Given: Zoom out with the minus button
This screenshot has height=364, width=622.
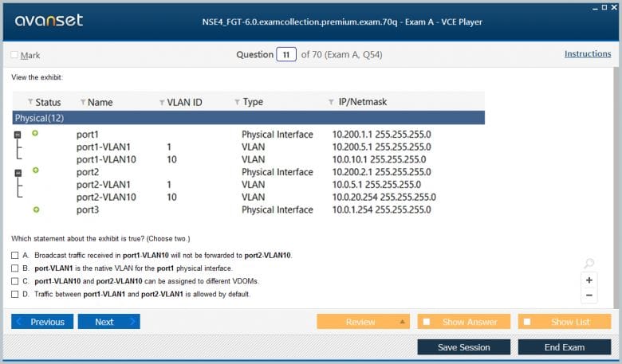Looking at the screenshot, I should pos(589,296).
